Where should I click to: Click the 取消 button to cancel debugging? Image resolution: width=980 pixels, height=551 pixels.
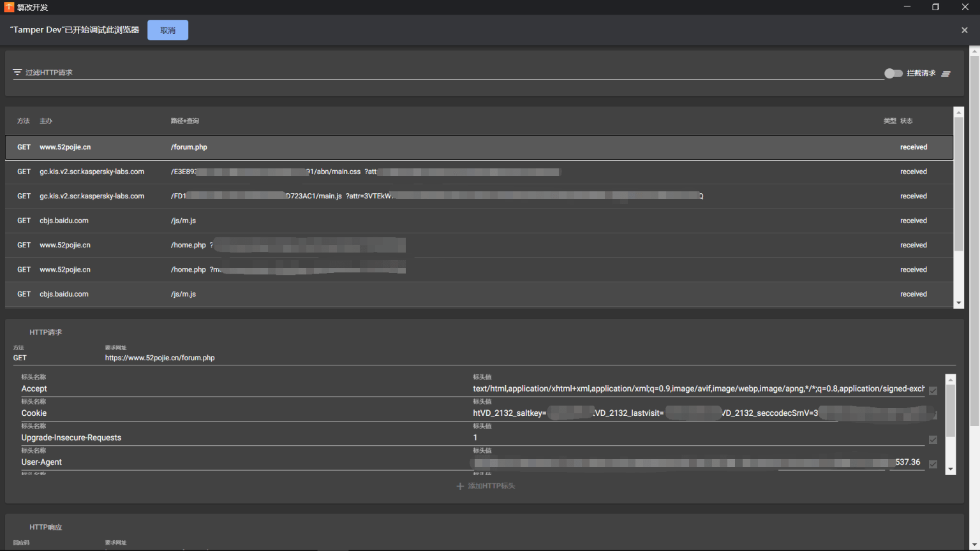[168, 30]
